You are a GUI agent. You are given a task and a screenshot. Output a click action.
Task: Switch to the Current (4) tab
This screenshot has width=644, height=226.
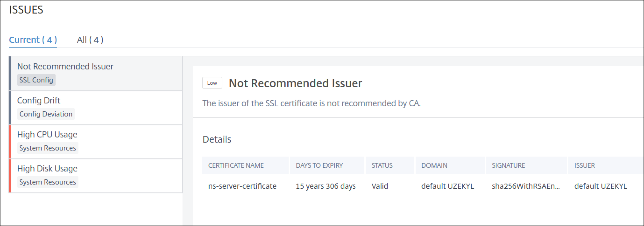pos(33,40)
